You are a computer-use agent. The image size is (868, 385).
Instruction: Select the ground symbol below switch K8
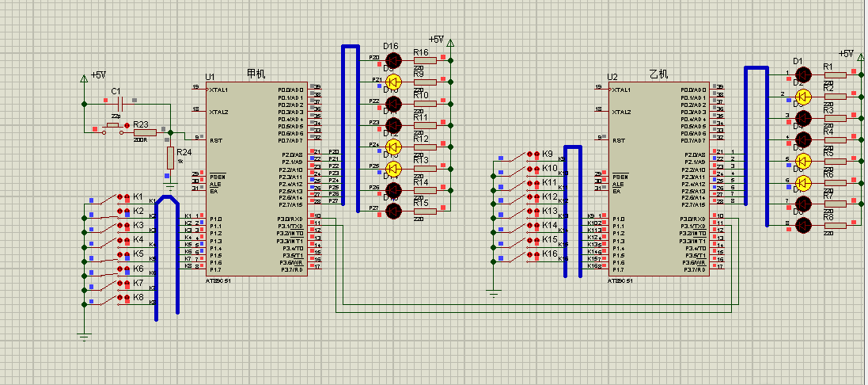click(x=84, y=336)
